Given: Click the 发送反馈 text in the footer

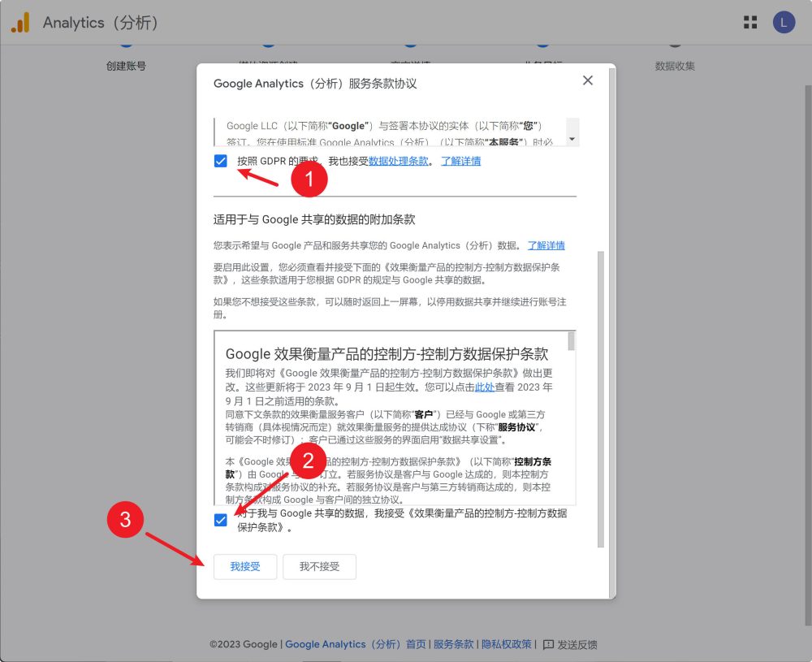Looking at the screenshot, I should 577,645.
